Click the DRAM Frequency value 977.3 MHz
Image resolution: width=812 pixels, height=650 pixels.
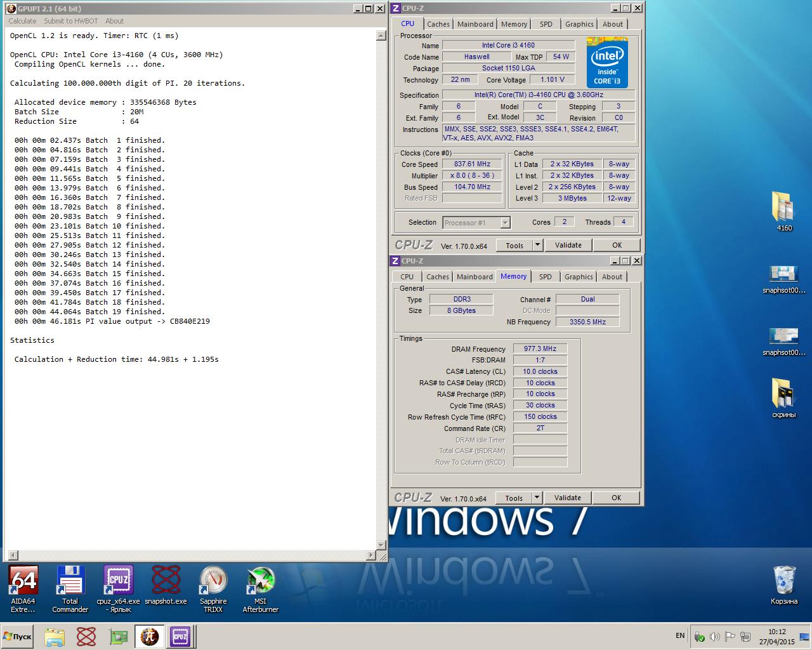[x=540, y=348]
